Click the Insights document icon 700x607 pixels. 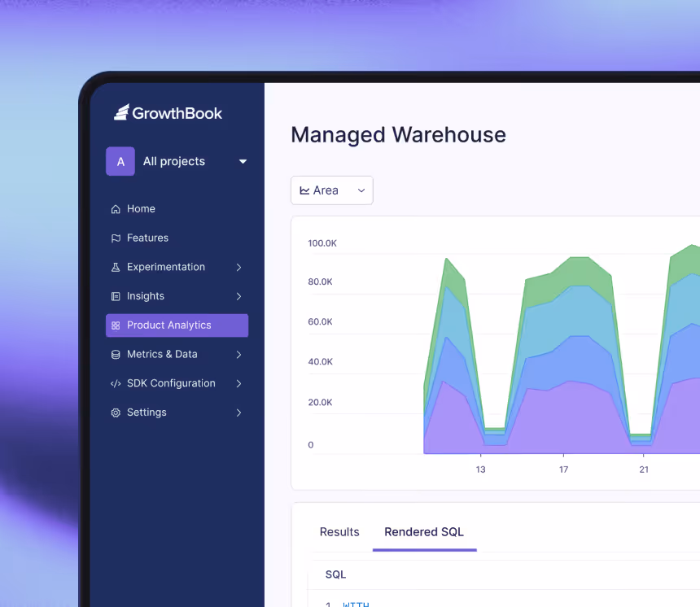tap(116, 296)
